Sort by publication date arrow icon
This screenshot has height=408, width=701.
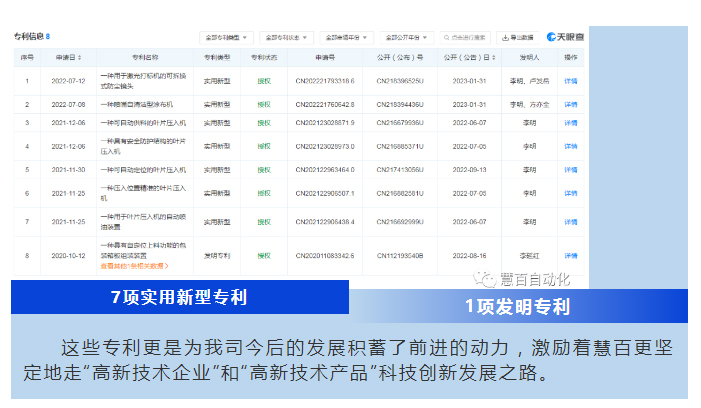pyautogui.click(x=497, y=58)
